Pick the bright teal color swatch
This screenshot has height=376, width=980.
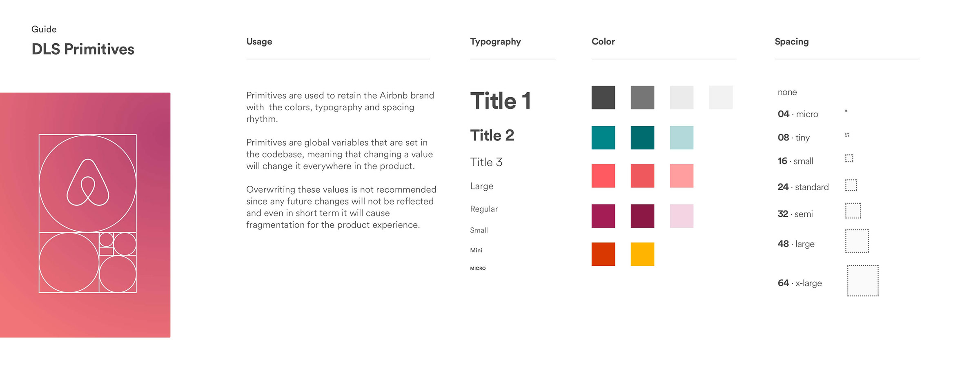click(x=603, y=138)
